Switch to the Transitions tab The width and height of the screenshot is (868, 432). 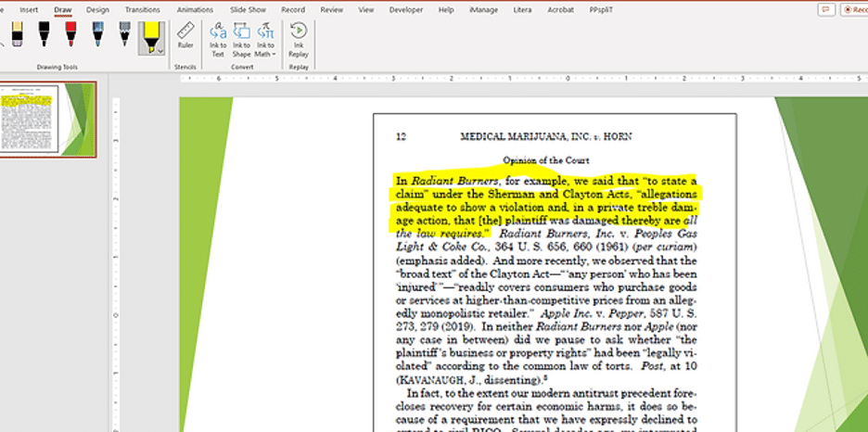pos(142,9)
